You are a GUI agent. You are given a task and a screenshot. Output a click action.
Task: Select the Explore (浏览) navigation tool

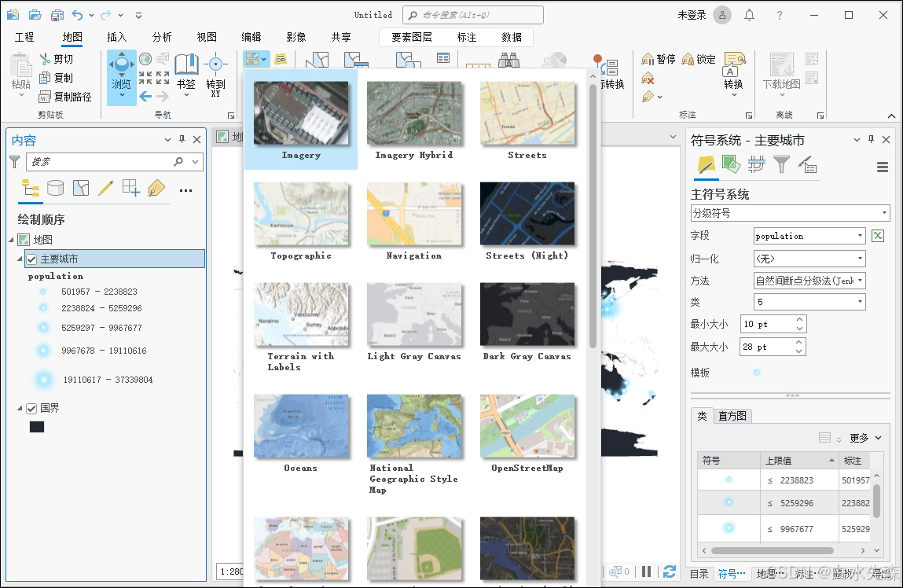tap(122, 77)
